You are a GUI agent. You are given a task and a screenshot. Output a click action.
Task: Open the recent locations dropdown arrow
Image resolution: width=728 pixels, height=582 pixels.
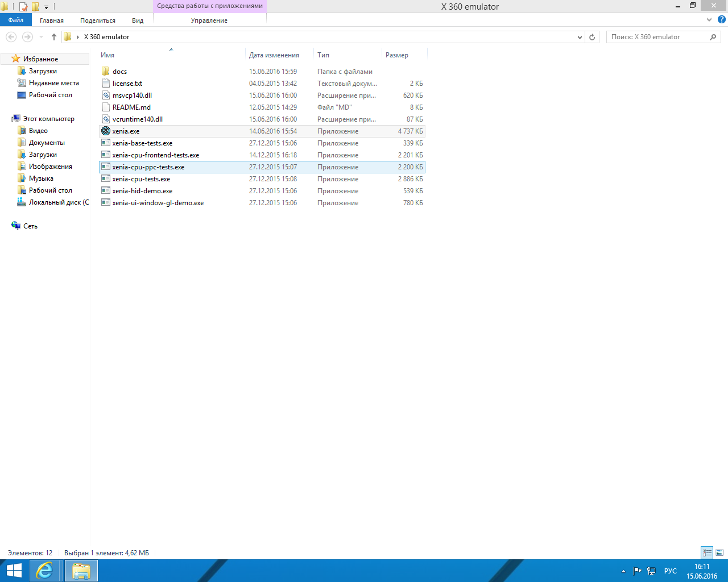coord(41,37)
